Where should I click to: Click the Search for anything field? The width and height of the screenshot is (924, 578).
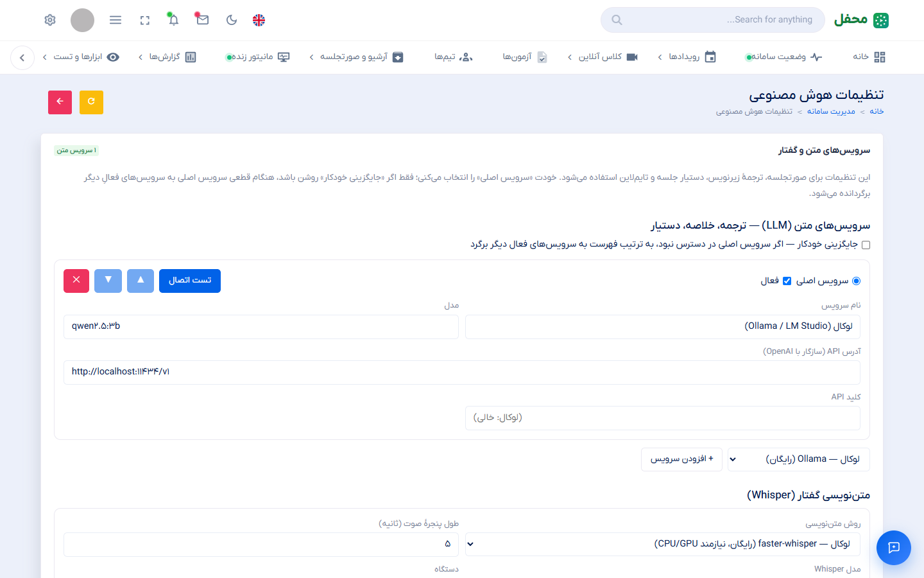click(712, 20)
